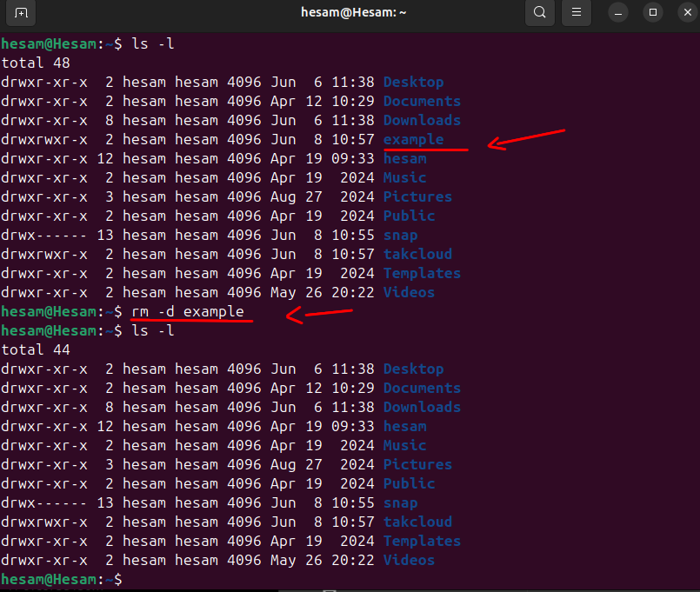Click Desktop in the first listing

(x=413, y=82)
